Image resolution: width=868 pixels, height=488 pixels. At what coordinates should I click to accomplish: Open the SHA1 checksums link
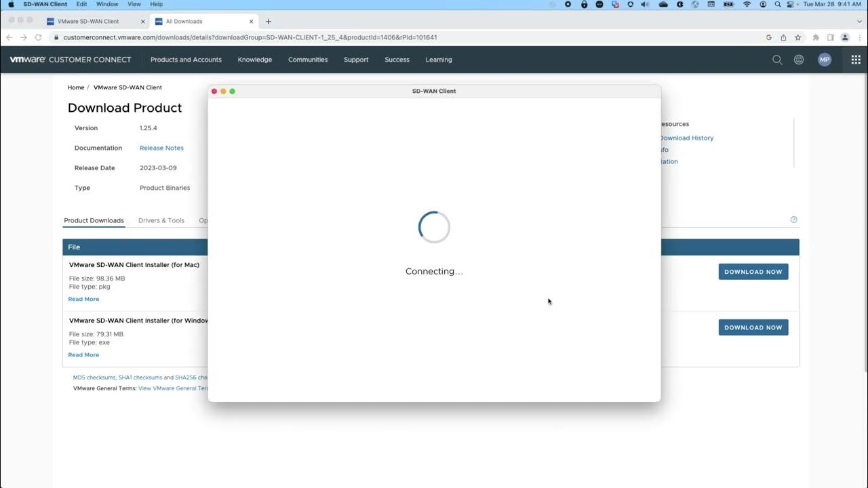[140, 378]
